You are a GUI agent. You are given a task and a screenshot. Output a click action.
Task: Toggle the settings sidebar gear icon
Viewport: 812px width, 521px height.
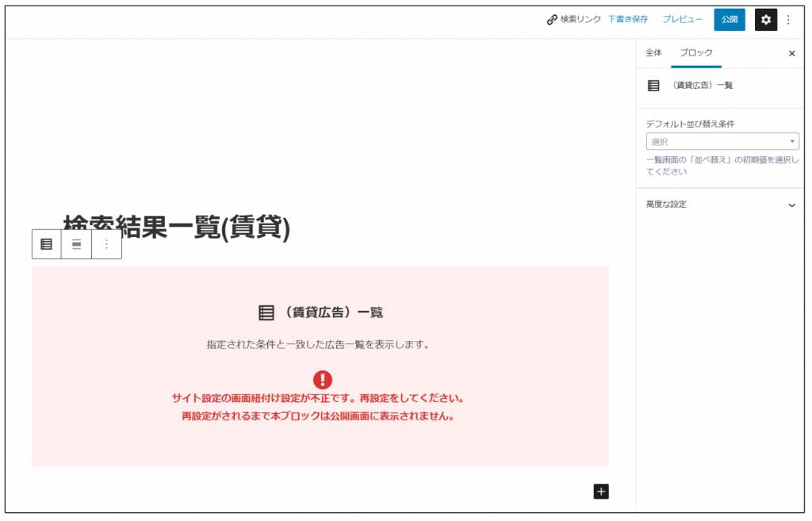[765, 21]
